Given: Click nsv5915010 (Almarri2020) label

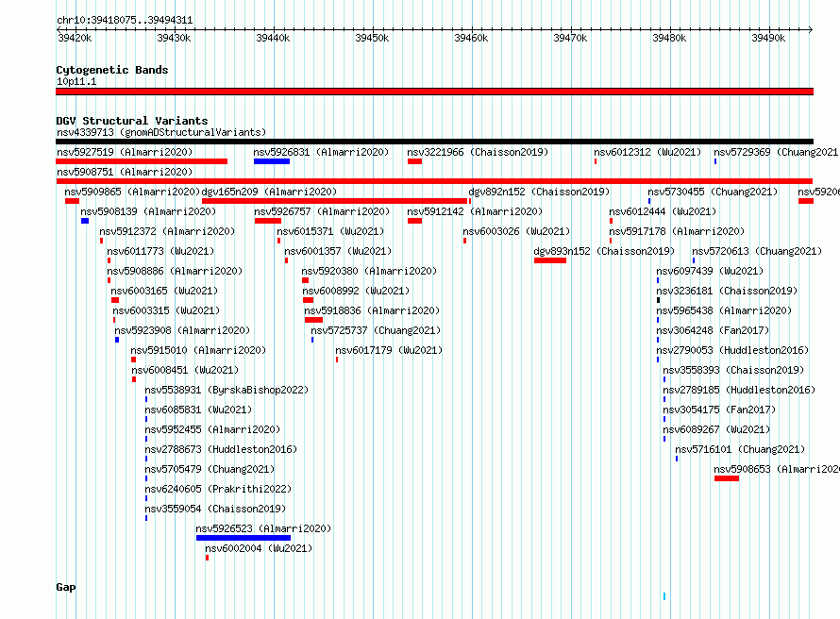Looking at the screenshot, I should 198,350.
